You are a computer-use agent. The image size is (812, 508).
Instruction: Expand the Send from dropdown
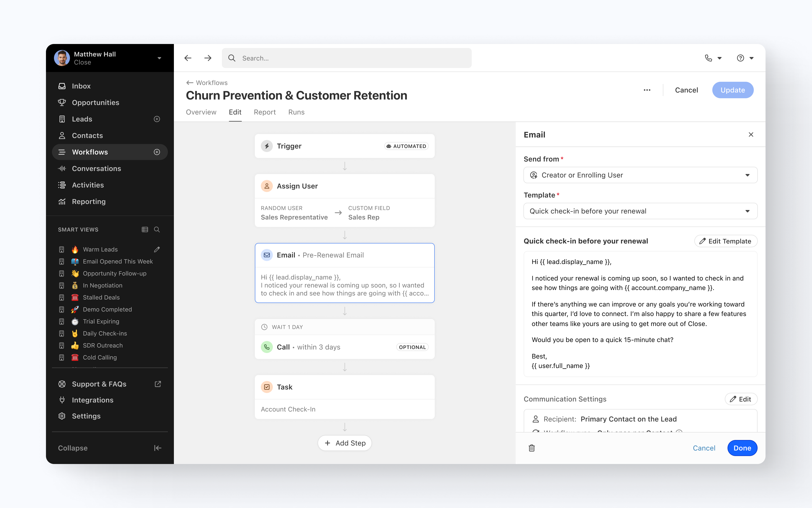coord(640,175)
